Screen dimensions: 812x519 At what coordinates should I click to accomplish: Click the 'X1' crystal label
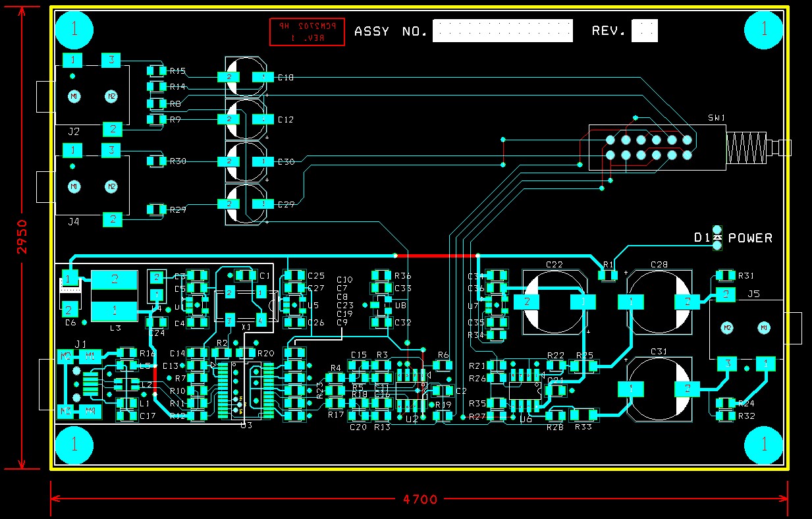(246, 327)
